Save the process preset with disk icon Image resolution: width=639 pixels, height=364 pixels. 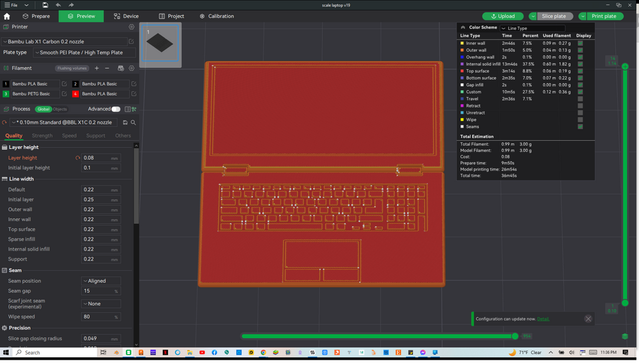coord(125,123)
